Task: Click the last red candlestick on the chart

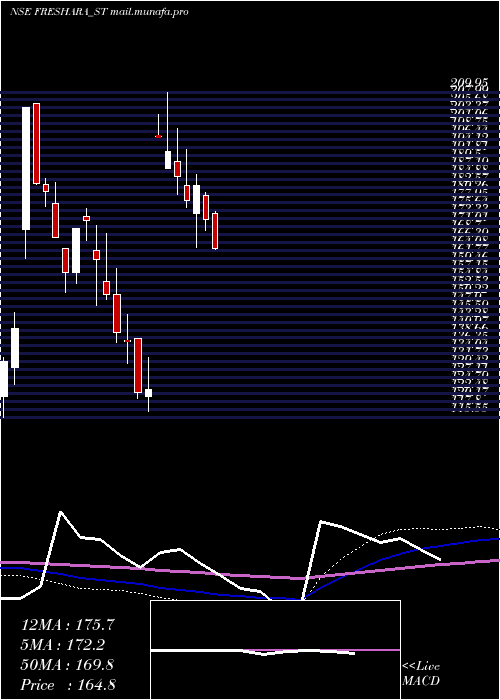Action: click(x=215, y=231)
